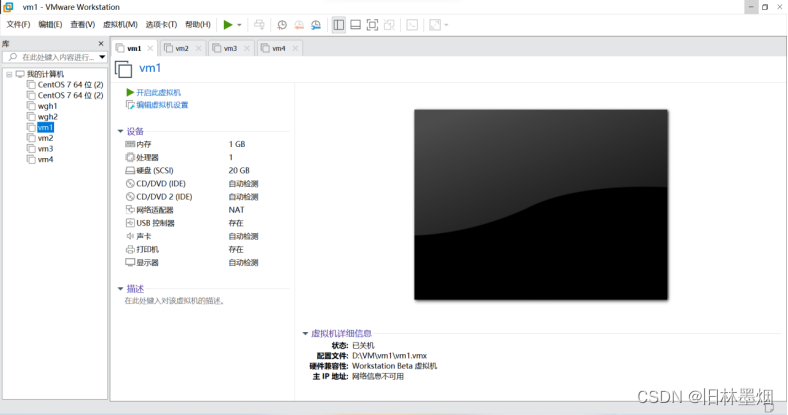Close the vm1 tab
788x415 pixels.
coord(150,48)
